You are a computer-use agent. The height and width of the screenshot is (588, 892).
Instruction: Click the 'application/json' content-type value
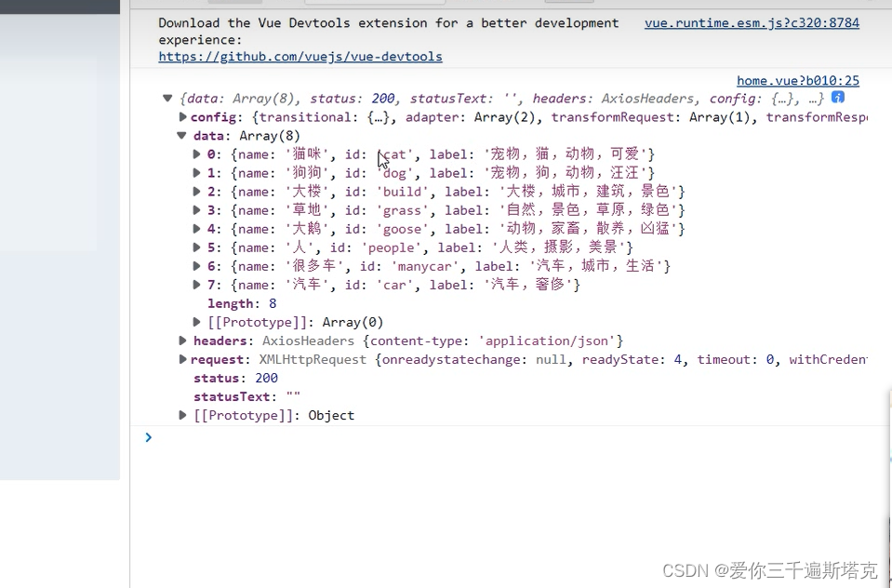548,341
